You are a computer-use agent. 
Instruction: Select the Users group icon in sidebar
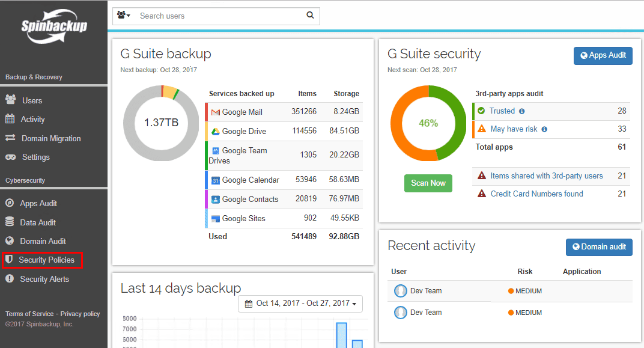(x=11, y=100)
